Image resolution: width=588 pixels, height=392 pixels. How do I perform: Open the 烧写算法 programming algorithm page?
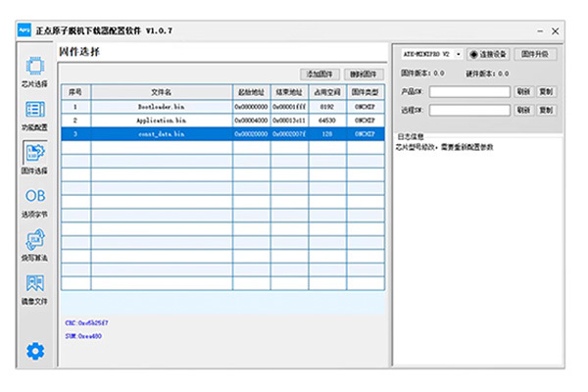34,244
